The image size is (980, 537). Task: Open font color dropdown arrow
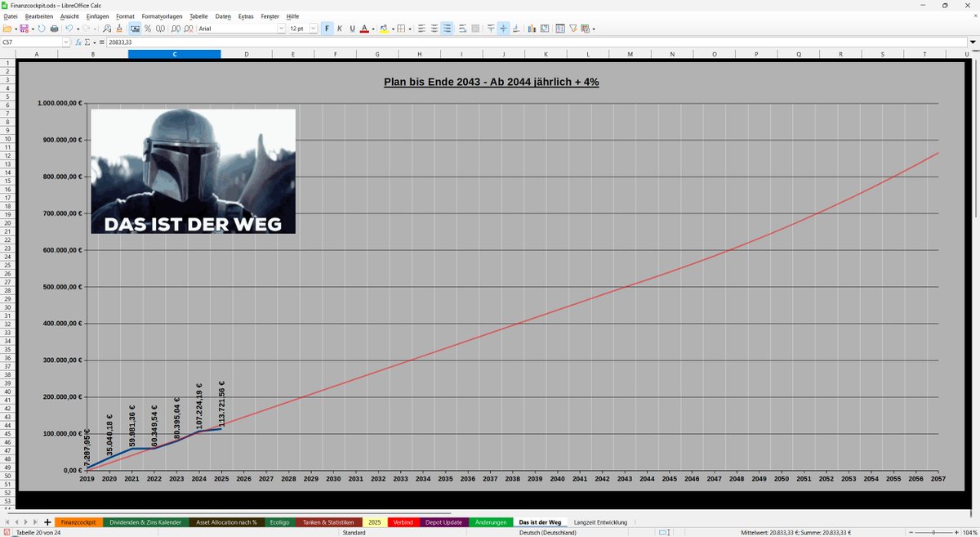click(373, 29)
